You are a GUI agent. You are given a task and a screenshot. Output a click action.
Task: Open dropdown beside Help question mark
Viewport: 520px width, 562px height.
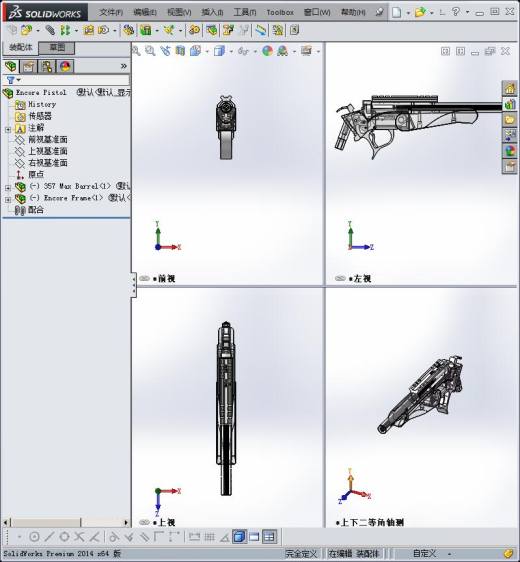click(467, 13)
